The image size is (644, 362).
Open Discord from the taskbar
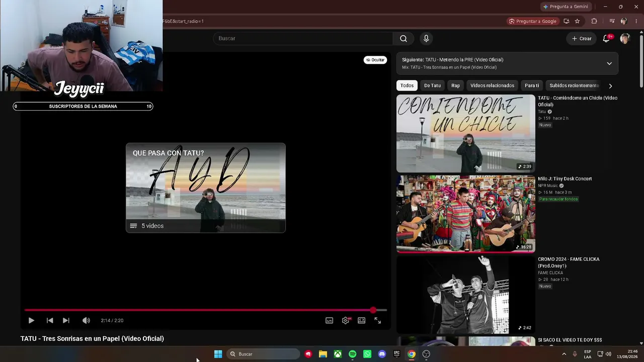pos(382,354)
